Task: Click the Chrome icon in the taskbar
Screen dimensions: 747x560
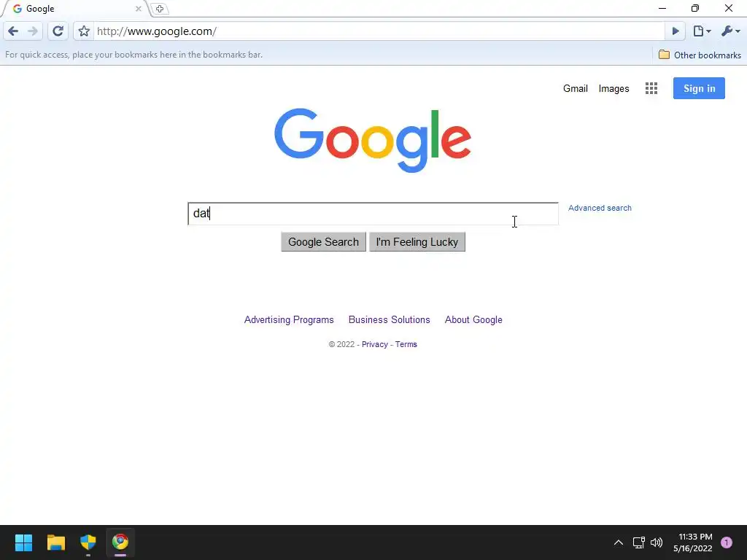Action: click(120, 542)
